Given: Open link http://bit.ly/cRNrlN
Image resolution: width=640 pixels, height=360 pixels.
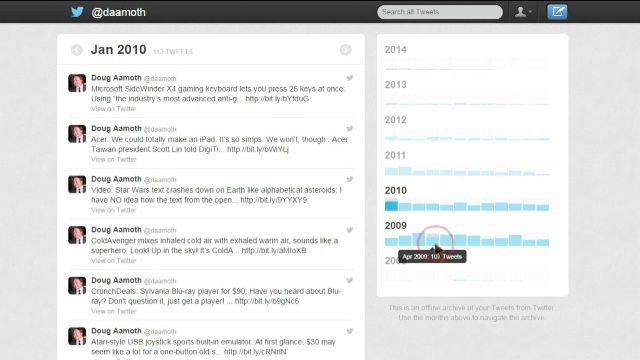Looking at the screenshot, I should tap(255, 352).
